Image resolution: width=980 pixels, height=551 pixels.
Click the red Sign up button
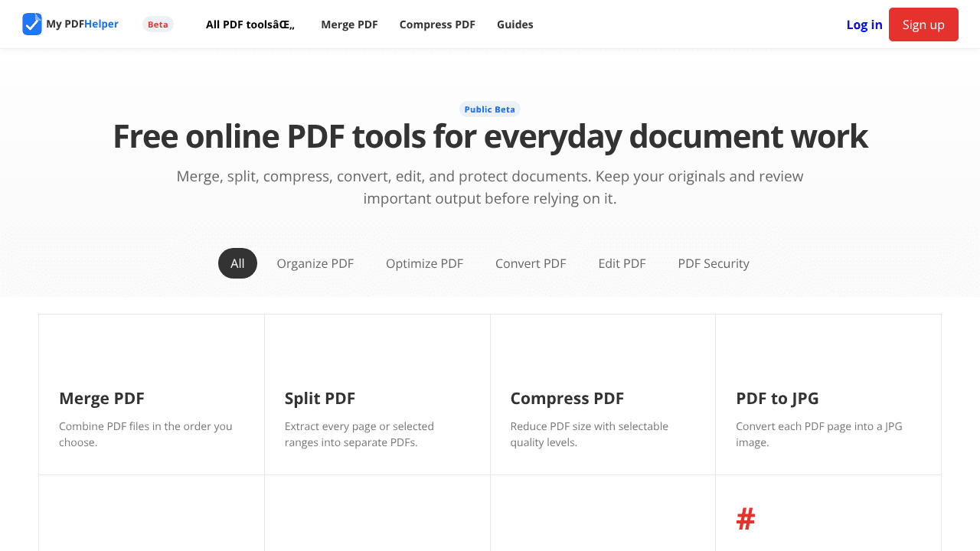click(923, 24)
